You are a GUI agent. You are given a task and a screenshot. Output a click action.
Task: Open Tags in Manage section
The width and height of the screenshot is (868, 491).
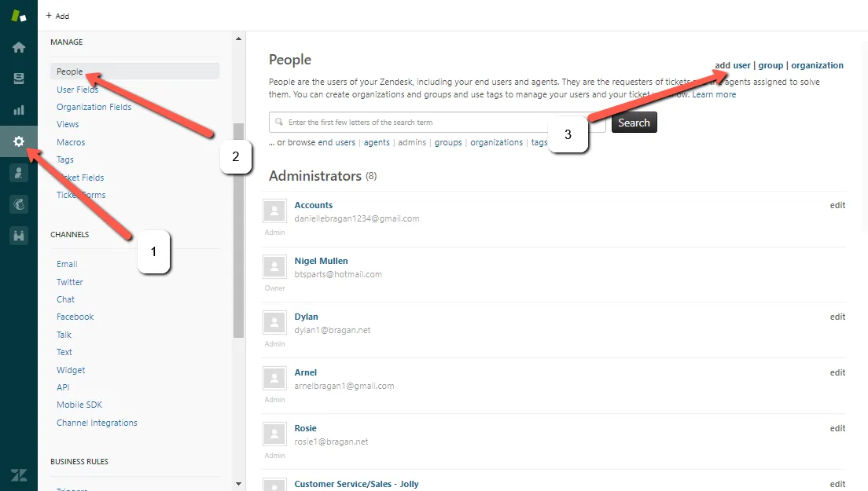[64, 159]
